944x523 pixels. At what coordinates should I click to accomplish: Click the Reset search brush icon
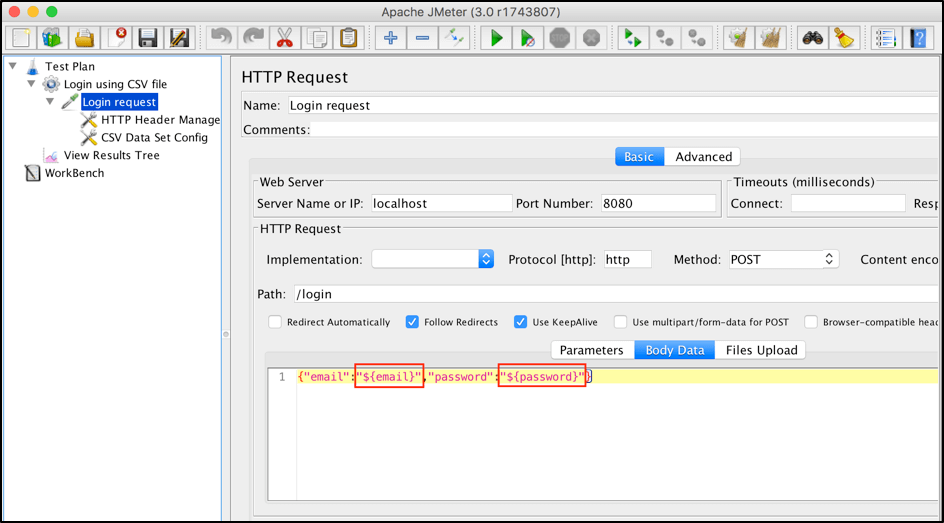pyautogui.click(x=845, y=38)
